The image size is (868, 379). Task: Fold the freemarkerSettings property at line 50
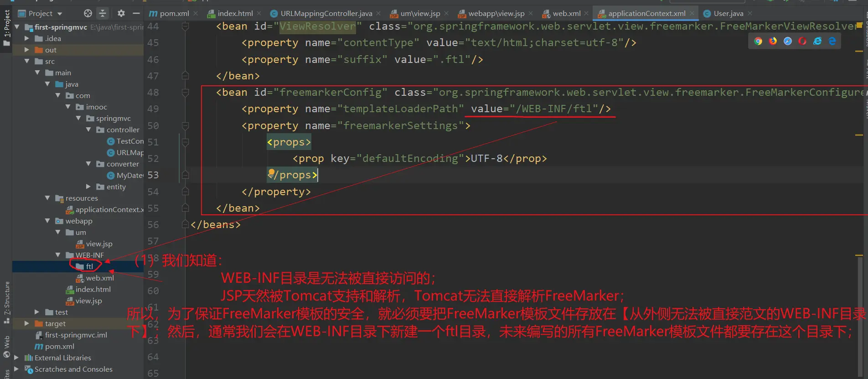click(x=185, y=125)
